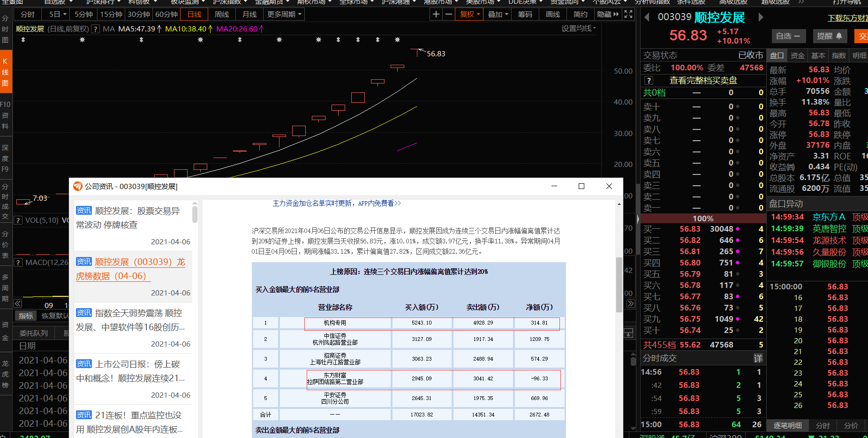The height and width of the screenshot is (438, 868).
Task: Switch to 基本 tab in quote panel
Action: [x=818, y=55]
